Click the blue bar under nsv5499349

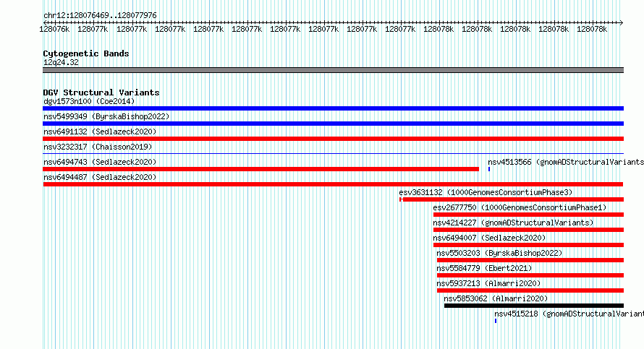[x=333, y=124]
